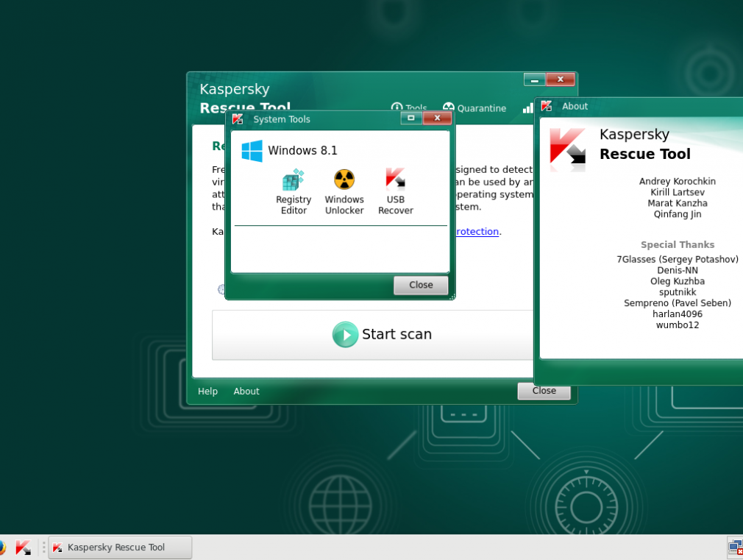Viewport: 743px width, 560px height.
Task: Click the bar-chart report icon in main toolbar
Action: [x=527, y=109]
